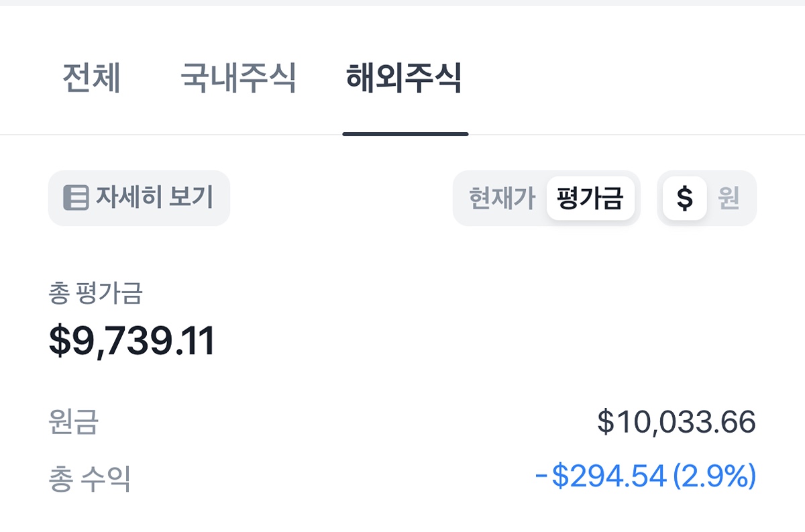Switch display to 현재가
805x532 pixels.
pyautogui.click(x=502, y=199)
